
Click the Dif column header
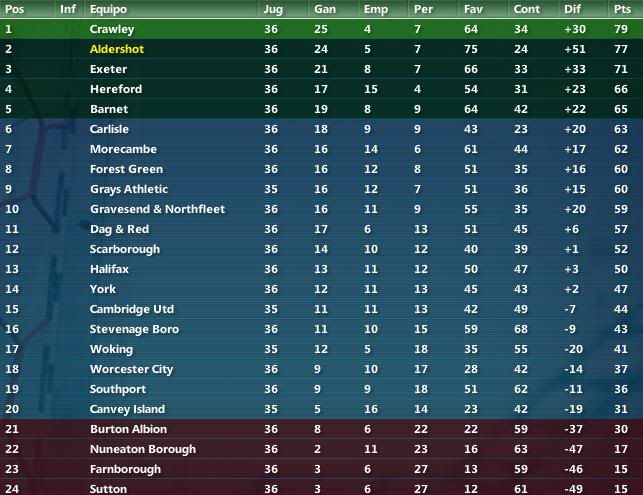[572, 9]
